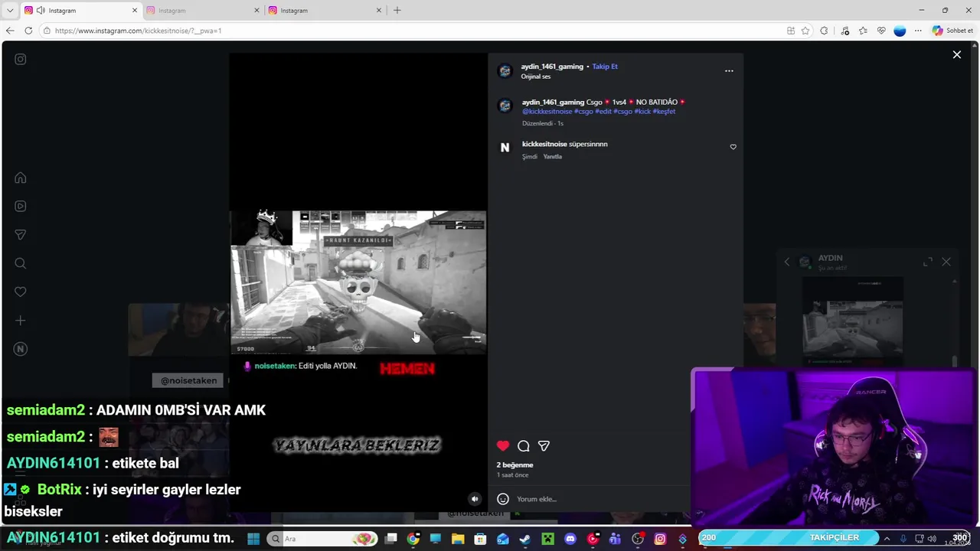Screen dimensions: 980x551
Task: Open the Instagram app on the taskbar
Action: 660,539
